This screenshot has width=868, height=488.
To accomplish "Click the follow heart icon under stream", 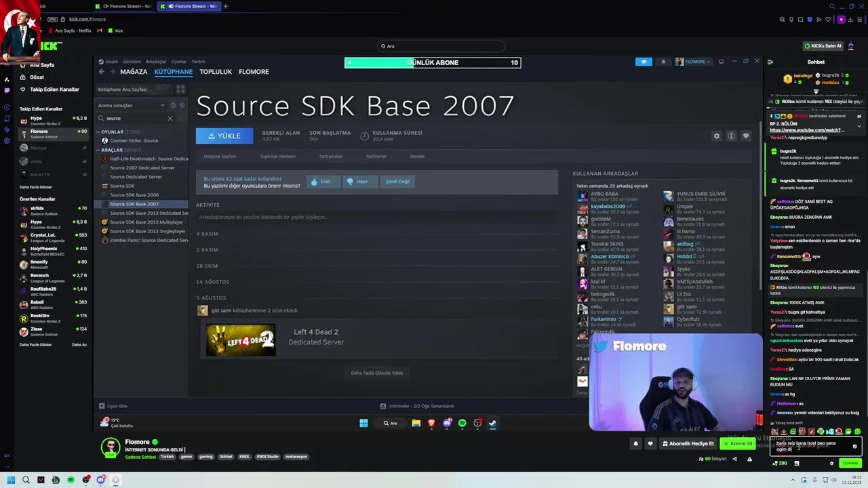I will tap(650, 444).
